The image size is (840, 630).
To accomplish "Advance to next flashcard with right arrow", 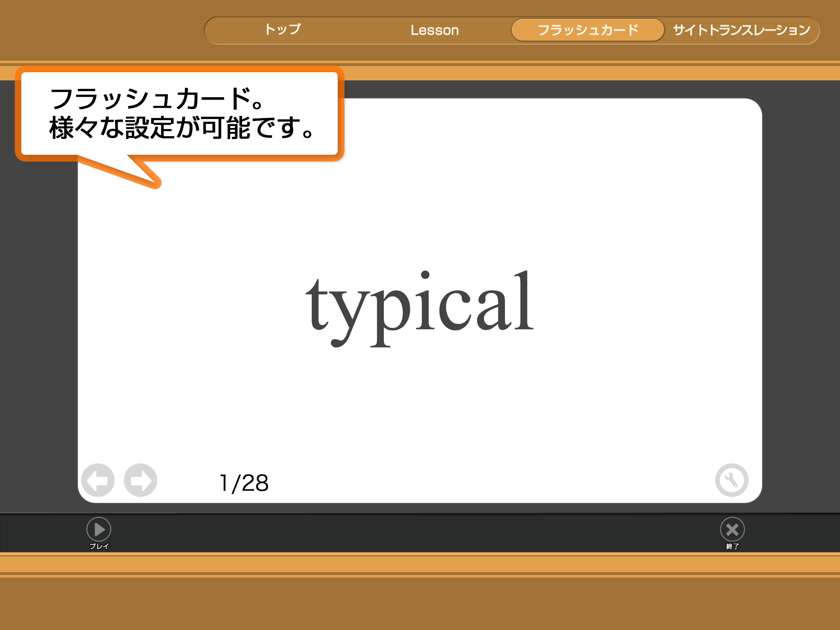I will tap(140, 480).
